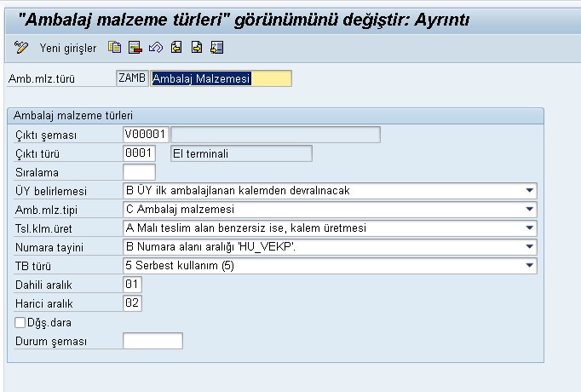Go to previous entry icon
This screenshot has width=581, height=392.
click(x=175, y=47)
